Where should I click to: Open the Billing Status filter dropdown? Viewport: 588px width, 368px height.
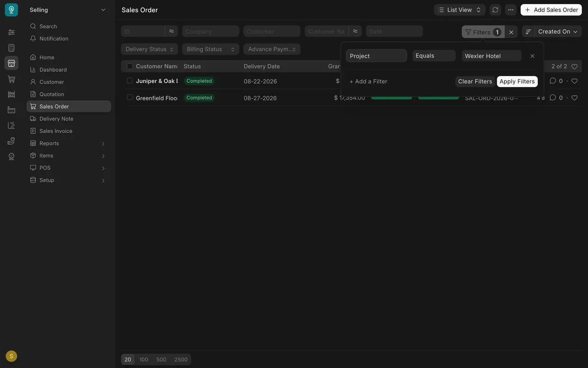[211, 49]
